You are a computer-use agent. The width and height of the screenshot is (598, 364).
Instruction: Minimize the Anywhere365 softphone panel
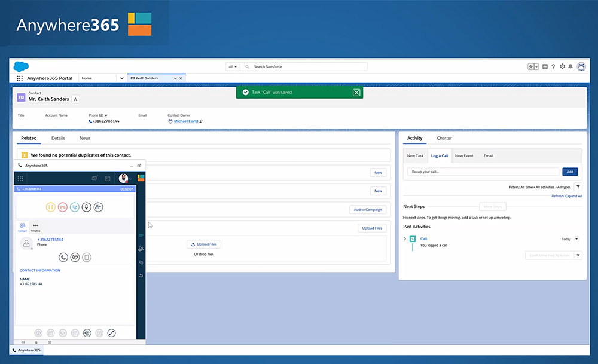coord(132,166)
